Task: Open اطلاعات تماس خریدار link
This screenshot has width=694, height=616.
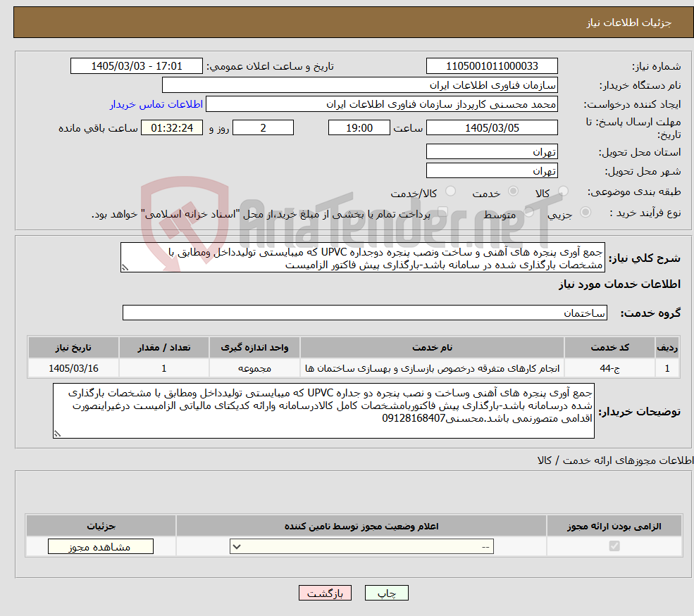Action: tap(156, 104)
